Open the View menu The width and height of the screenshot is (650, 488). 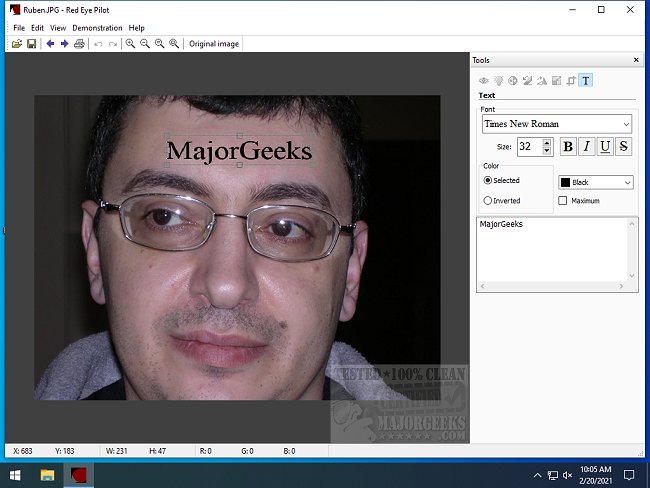(58, 28)
